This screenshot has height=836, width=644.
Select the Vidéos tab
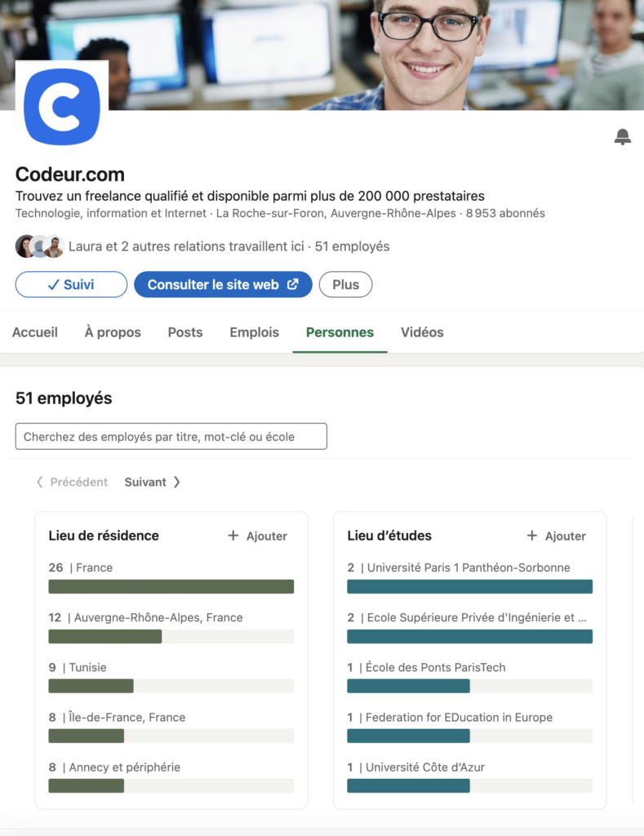pos(422,332)
